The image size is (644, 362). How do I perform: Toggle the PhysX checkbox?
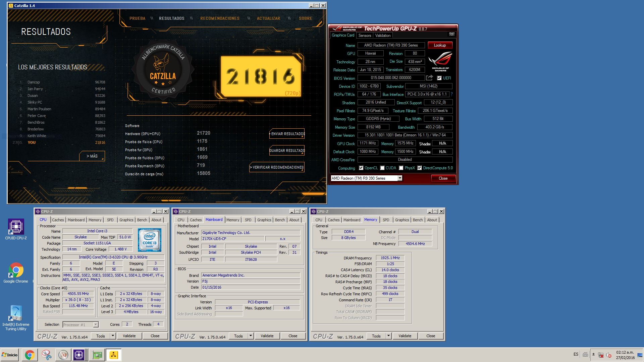tap(401, 168)
